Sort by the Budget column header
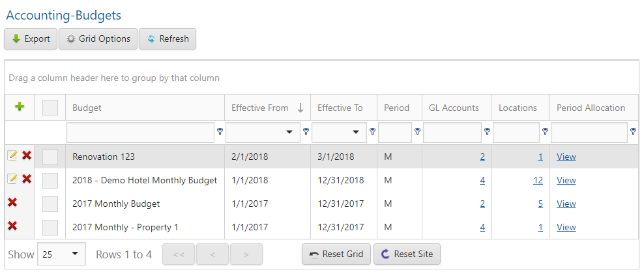Image resolution: width=644 pixels, height=274 pixels. click(87, 108)
